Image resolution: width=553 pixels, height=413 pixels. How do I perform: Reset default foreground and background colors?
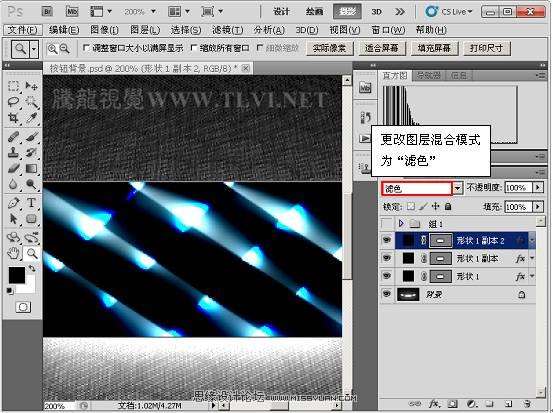(x=10, y=291)
